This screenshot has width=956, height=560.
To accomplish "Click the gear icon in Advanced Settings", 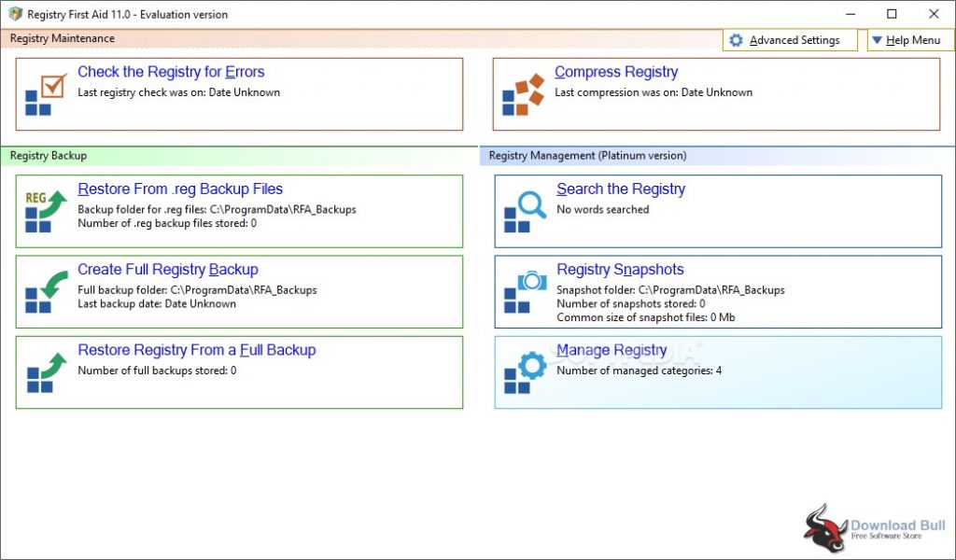I will click(736, 40).
